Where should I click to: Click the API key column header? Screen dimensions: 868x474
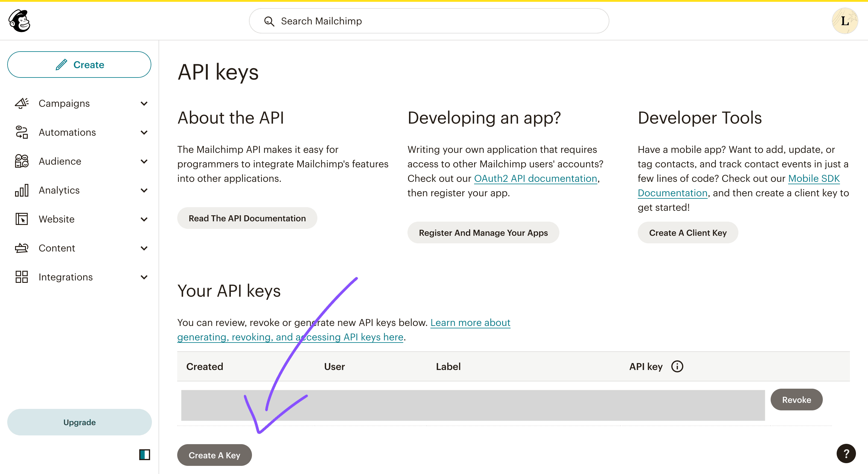click(646, 366)
